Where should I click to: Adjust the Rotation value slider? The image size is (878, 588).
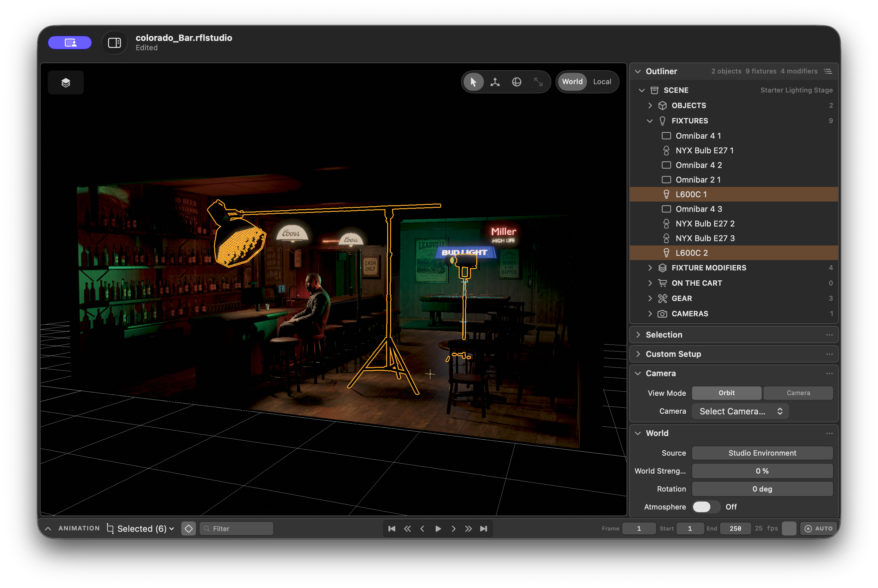(762, 489)
